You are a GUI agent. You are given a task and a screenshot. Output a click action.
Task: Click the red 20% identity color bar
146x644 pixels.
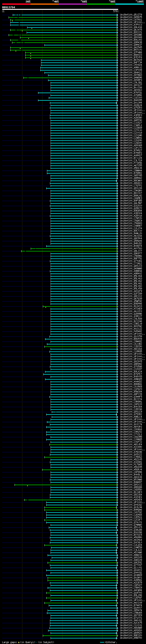coord(16,4)
